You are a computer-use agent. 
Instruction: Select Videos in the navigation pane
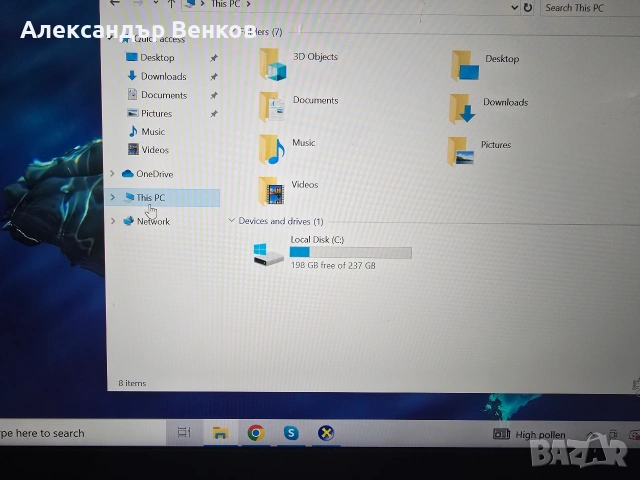pyautogui.click(x=154, y=150)
